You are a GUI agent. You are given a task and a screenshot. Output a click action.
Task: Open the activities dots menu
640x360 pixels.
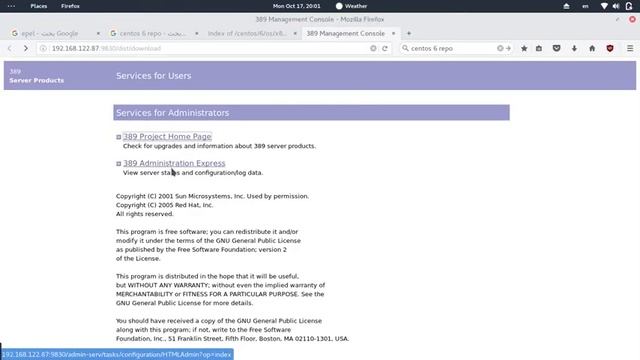point(11,6)
